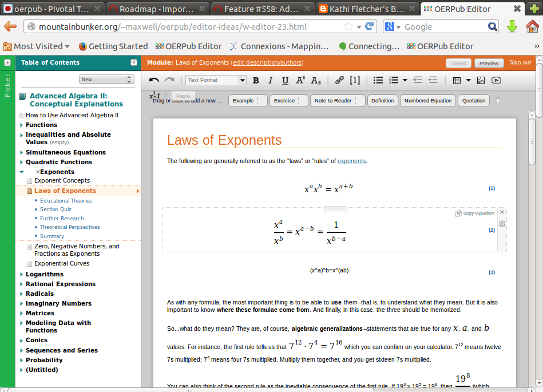Click the insert video icon
This screenshot has height=392, width=543.
click(x=496, y=81)
